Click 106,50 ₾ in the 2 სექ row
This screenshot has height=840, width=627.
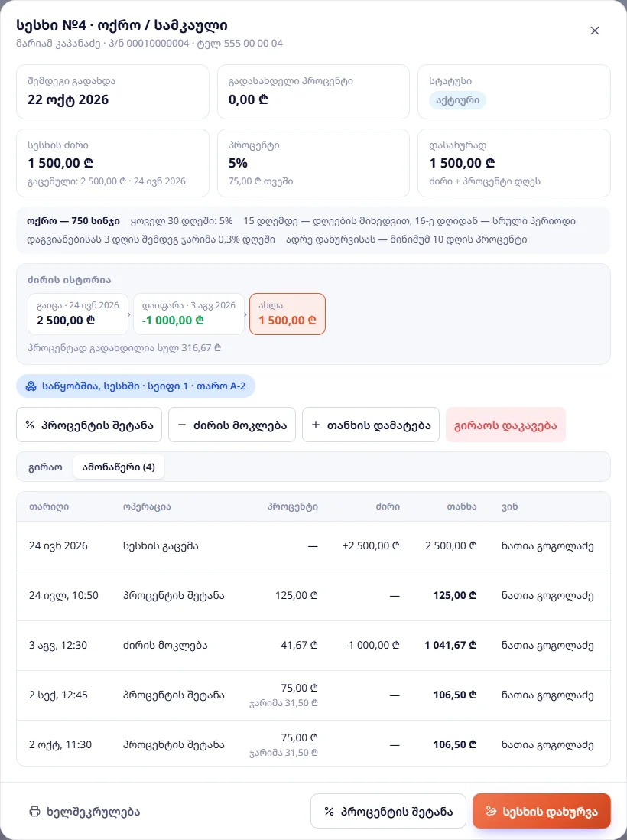[x=455, y=695]
